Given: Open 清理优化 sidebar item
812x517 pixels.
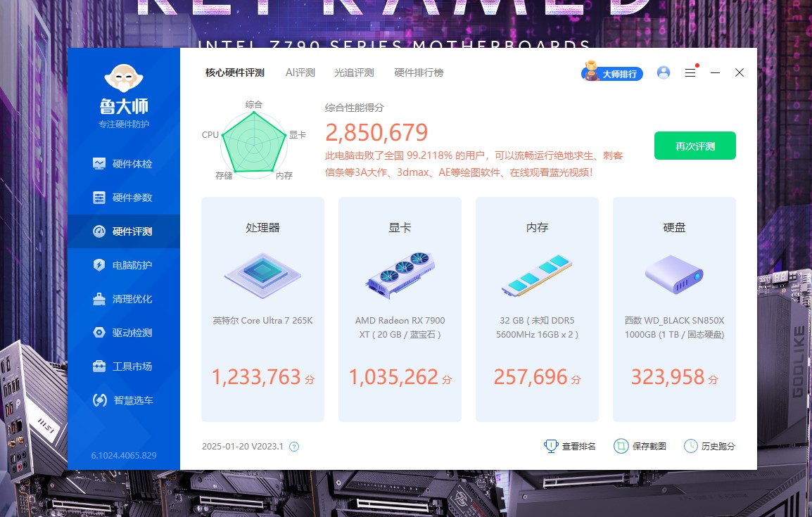Looking at the screenshot, I should coord(124,299).
